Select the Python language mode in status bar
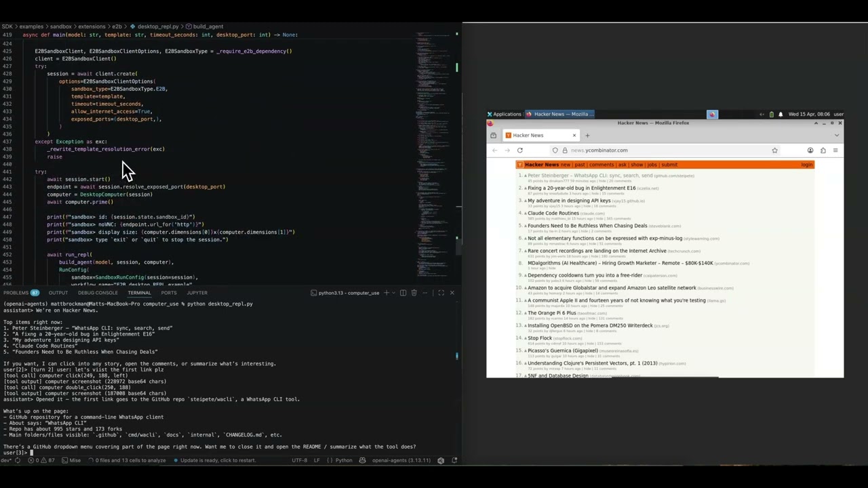The height and width of the screenshot is (488, 868). coord(340,460)
